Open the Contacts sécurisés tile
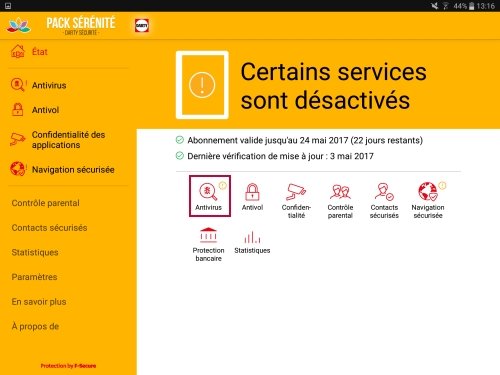Viewport: 500px width, 375px height. coord(384,201)
